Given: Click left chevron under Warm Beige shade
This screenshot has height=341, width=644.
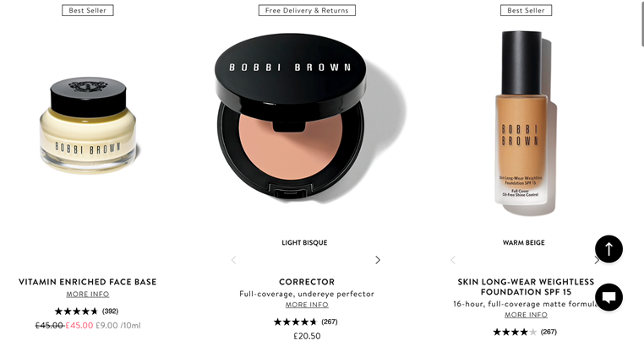Looking at the screenshot, I should (x=453, y=260).
